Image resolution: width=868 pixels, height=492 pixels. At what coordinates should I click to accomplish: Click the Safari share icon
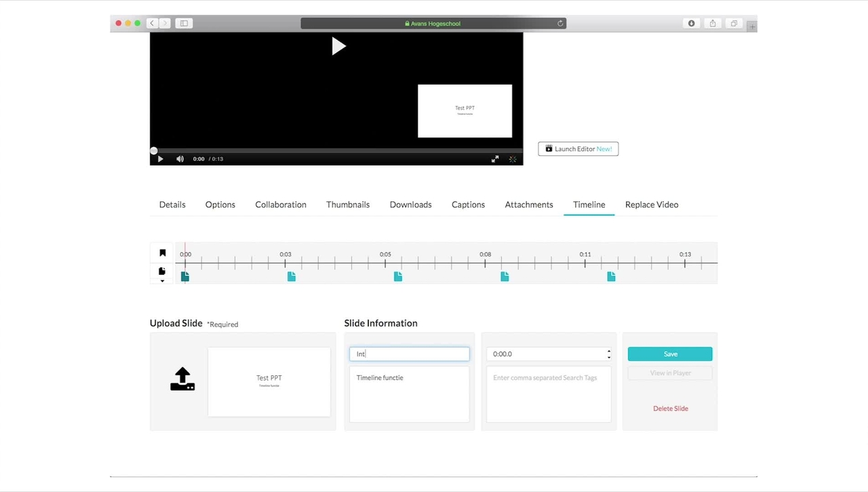tap(713, 23)
